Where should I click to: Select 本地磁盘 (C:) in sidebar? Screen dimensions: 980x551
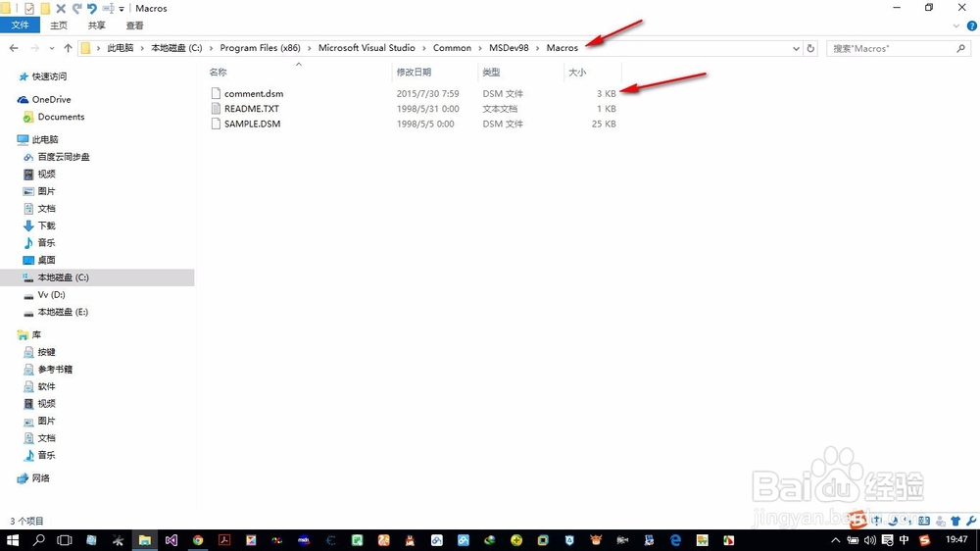pyautogui.click(x=97, y=277)
